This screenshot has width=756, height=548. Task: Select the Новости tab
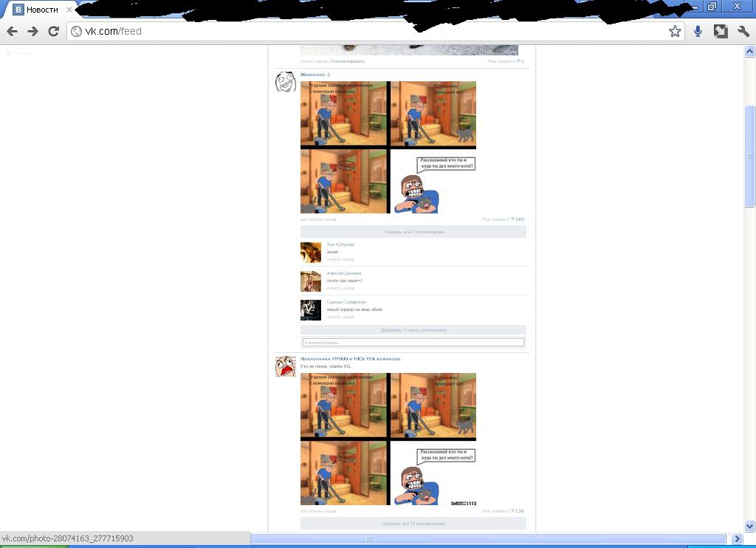pos(42,10)
